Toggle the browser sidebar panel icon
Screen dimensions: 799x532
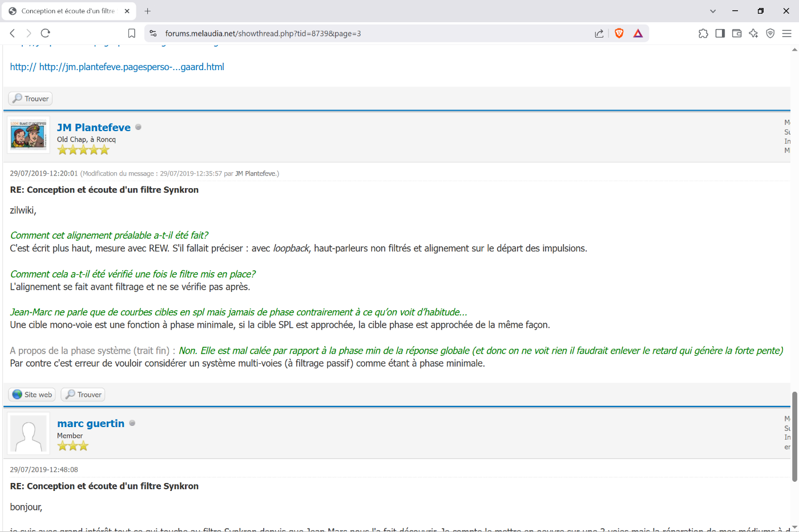point(720,34)
